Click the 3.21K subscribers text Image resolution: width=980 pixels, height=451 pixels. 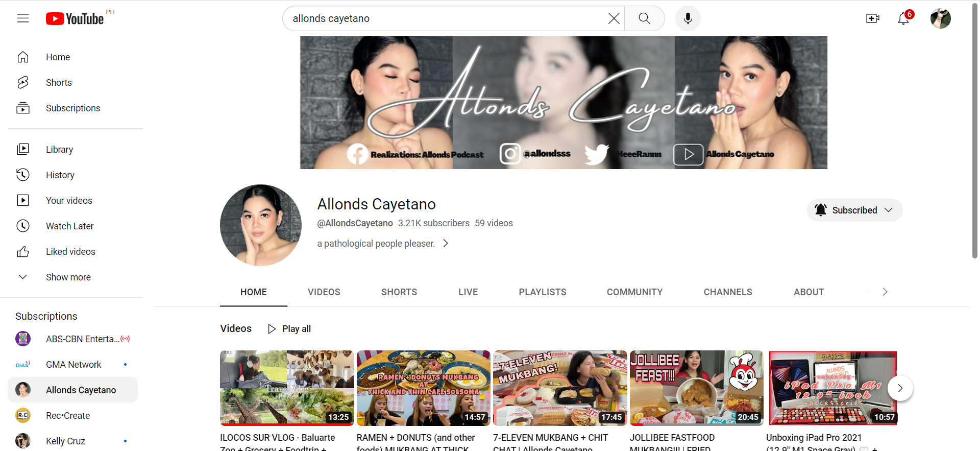[x=434, y=223]
